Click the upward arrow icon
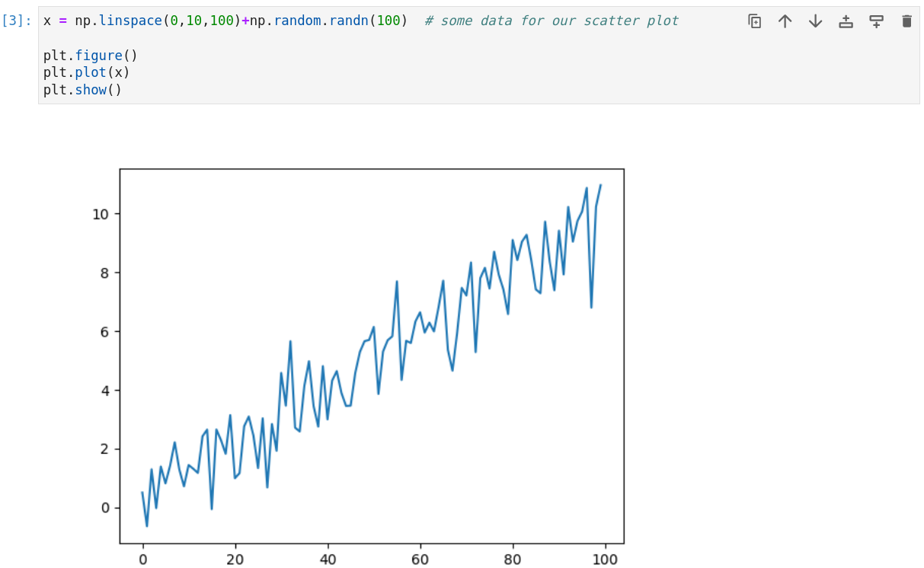 click(785, 21)
